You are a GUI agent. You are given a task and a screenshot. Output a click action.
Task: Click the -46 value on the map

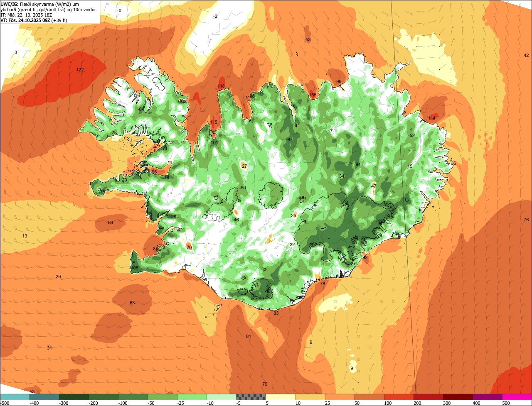(x=235, y=220)
